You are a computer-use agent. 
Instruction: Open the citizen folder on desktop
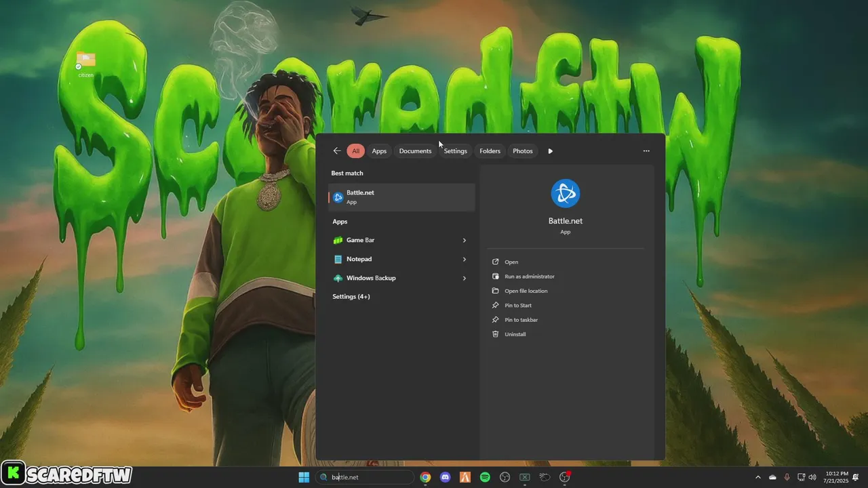pyautogui.click(x=85, y=64)
